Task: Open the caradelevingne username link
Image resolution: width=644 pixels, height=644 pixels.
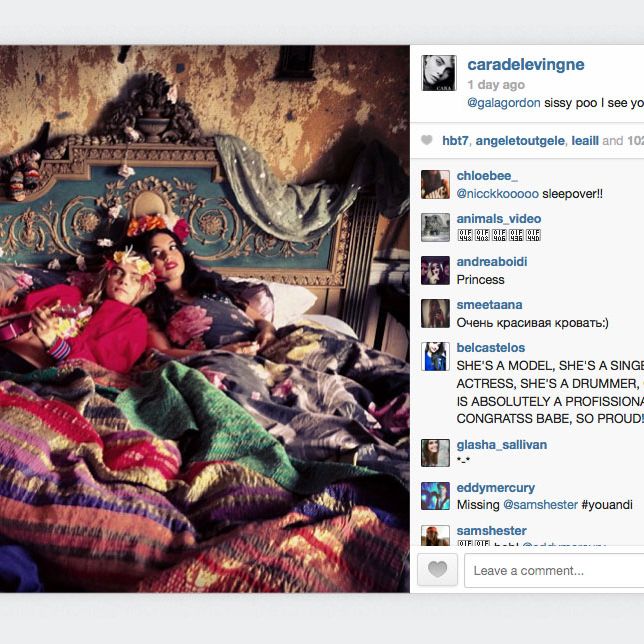Action: coord(526,65)
